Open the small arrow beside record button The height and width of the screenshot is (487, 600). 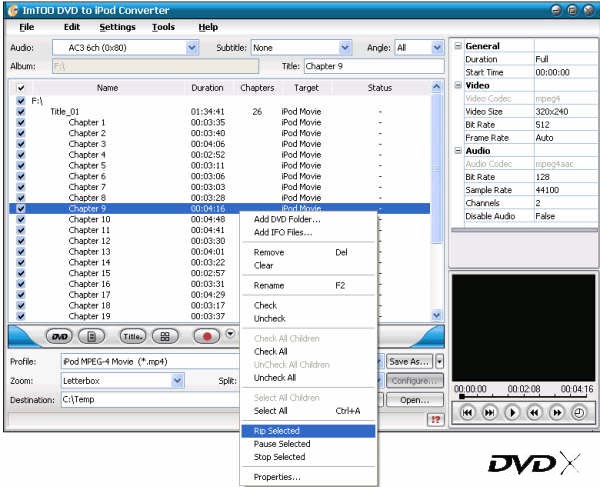tap(230, 333)
